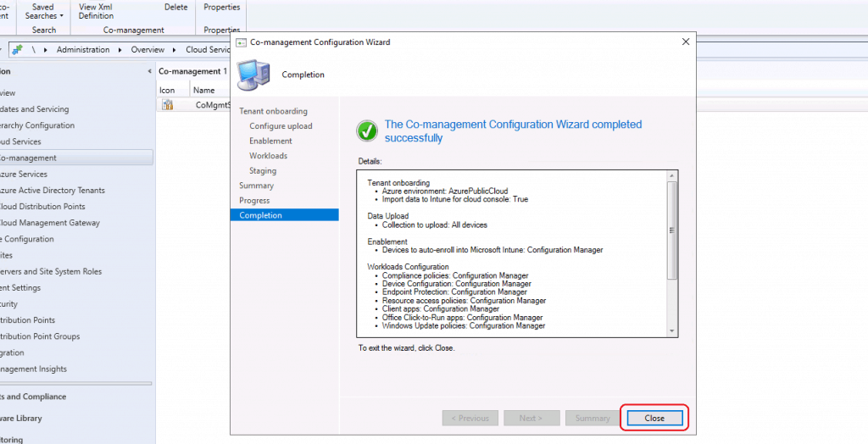Image resolution: width=868 pixels, height=444 pixels.
Task: Click Delete in the Co-management ribbon group
Action: click(x=176, y=7)
